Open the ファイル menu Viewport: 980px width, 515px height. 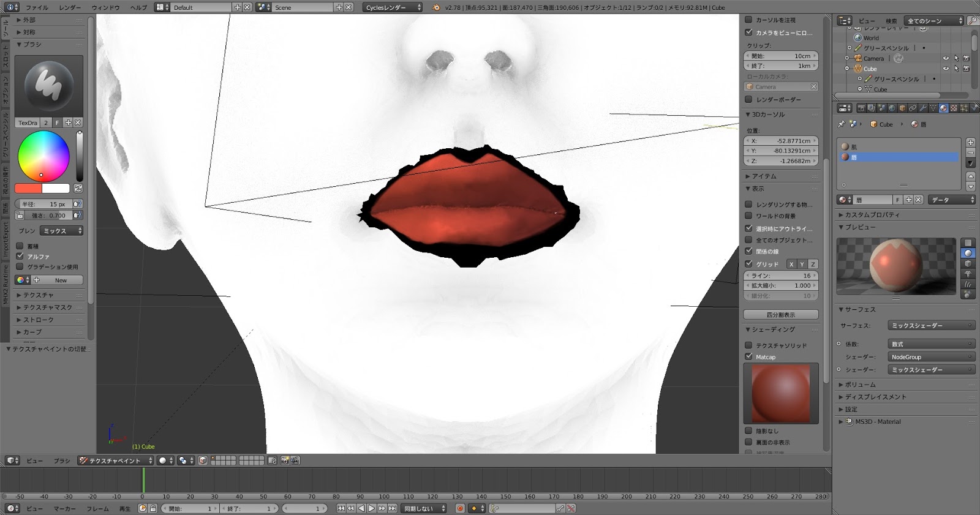point(37,8)
